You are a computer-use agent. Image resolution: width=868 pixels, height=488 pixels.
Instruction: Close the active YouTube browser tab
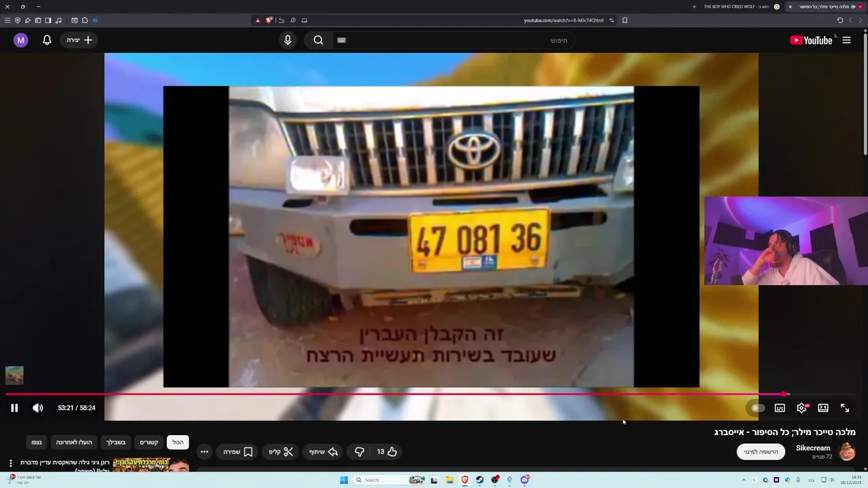tap(790, 7)
